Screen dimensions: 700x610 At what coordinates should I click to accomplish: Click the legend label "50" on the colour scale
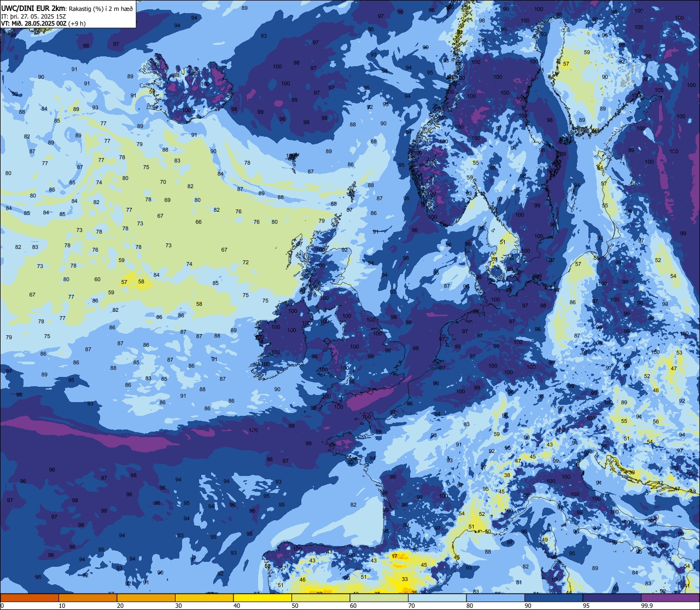pyautogui.click(x=294, y=606)
